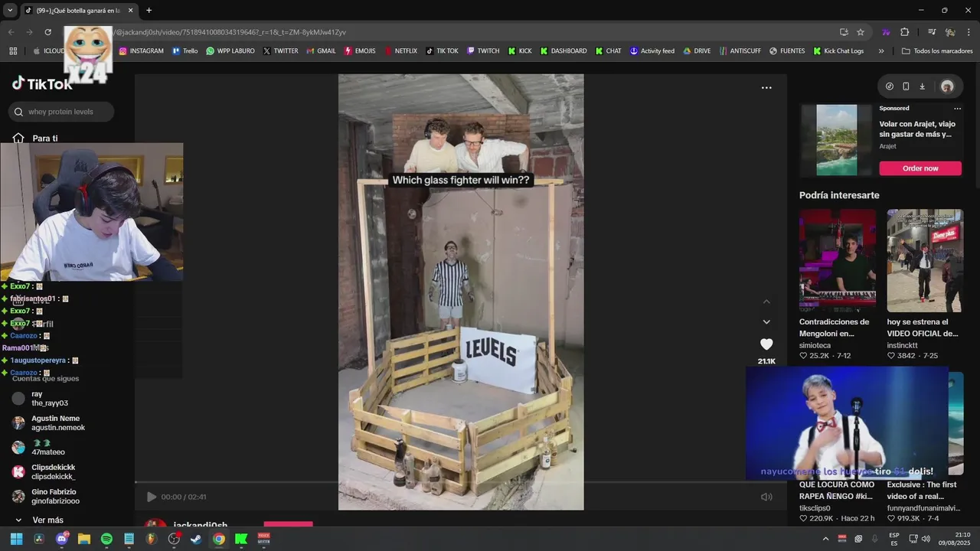The height and width of the screenshot is (551, 980).
Task: Go to the previous video with up chevron
Action: tap(766, 302)
